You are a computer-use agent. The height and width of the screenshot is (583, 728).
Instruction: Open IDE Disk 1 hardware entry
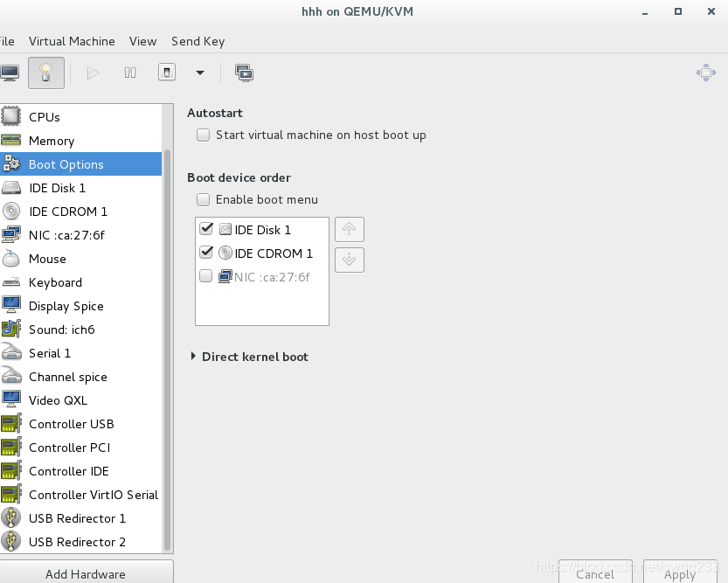[x=80, y=188]
